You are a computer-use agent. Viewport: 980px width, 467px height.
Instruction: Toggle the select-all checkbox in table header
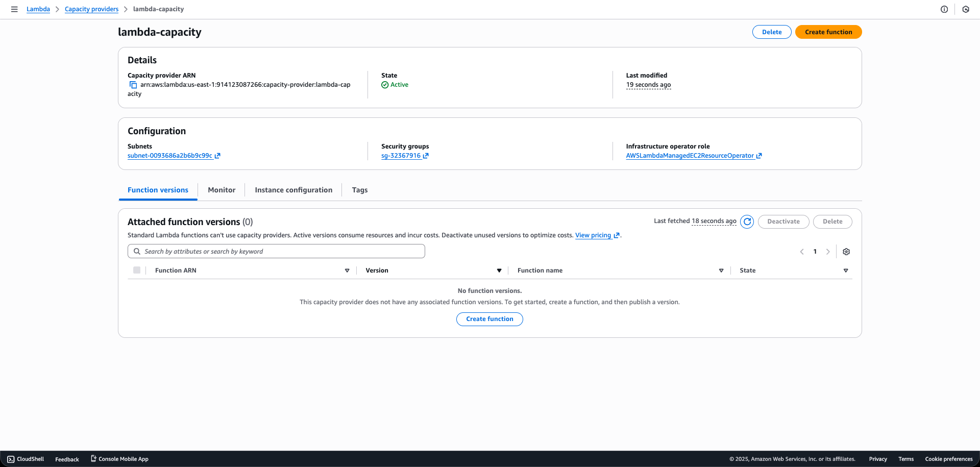click(136, 270)
